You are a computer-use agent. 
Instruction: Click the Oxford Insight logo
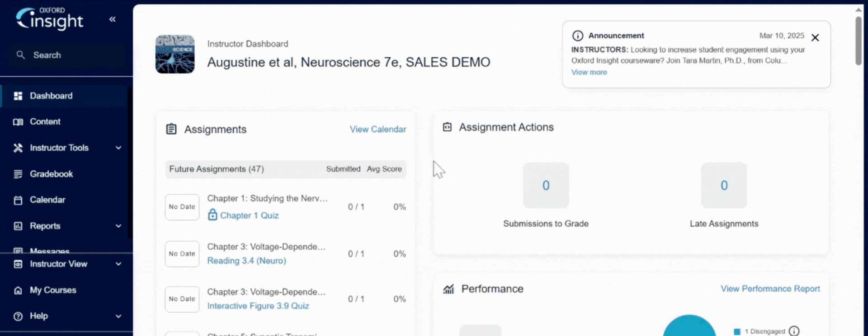coord(49,19)
